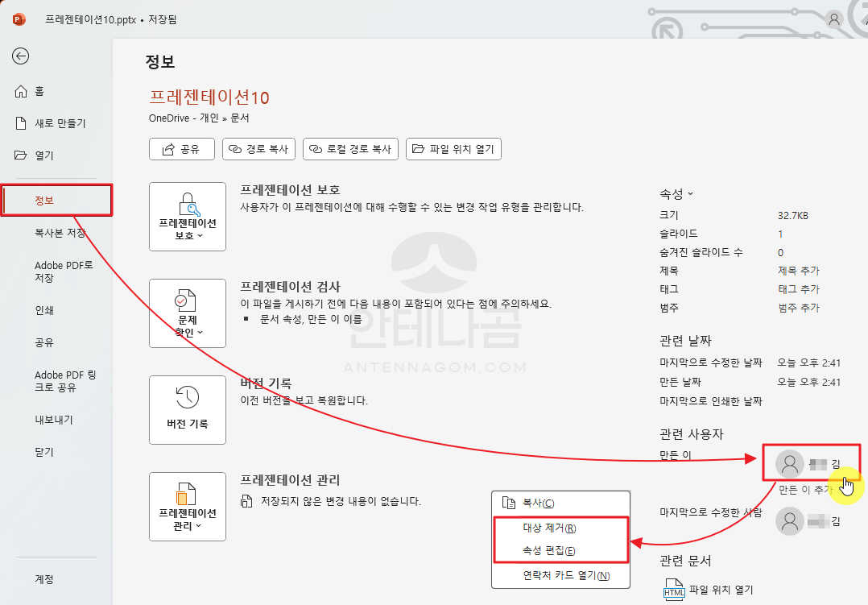Click the 문서 folder in the breadcrumb
This screenshot has width=868, height=605.
tap(240, 118)
